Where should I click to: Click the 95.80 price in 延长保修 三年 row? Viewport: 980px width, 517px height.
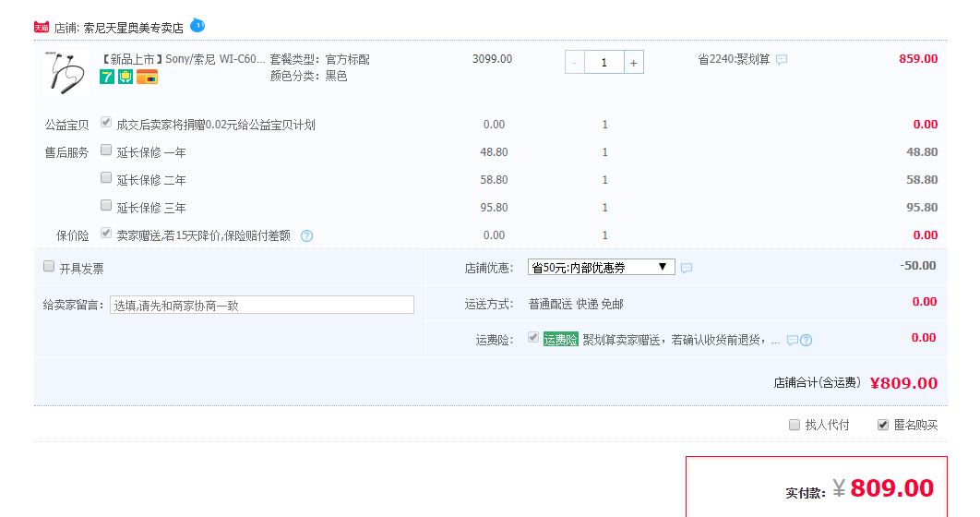[494, 208]
